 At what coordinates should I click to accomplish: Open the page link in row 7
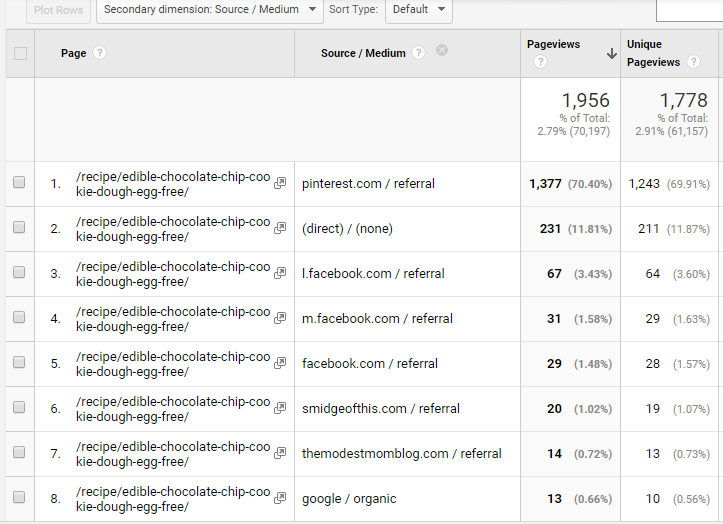point(172,454)
